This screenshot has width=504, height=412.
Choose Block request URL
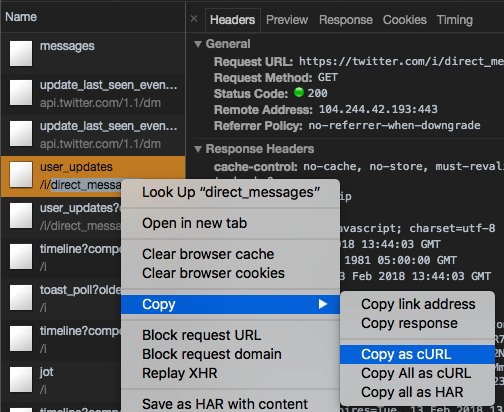(231, 335)
